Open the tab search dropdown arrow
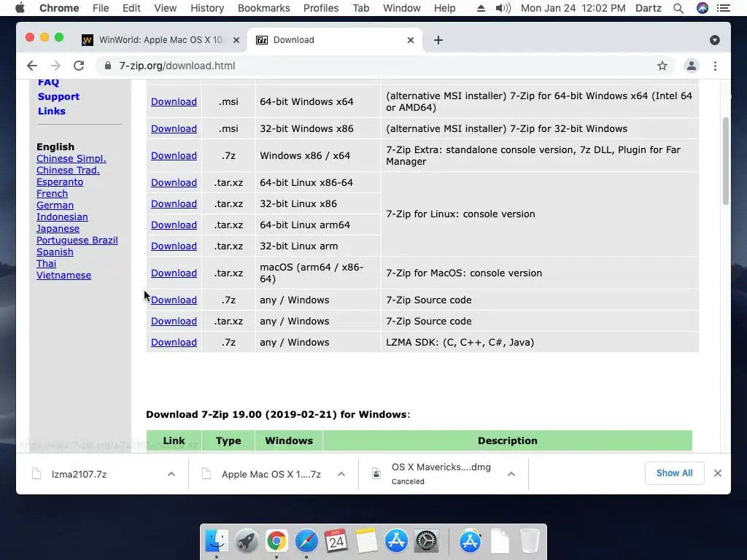747x560 pixels. click(715, 40)
